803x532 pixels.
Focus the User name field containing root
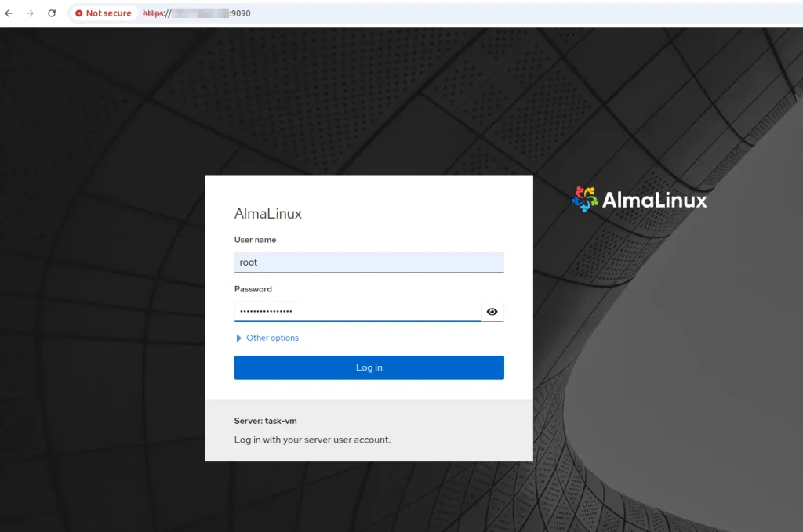(x=369, y=262)
